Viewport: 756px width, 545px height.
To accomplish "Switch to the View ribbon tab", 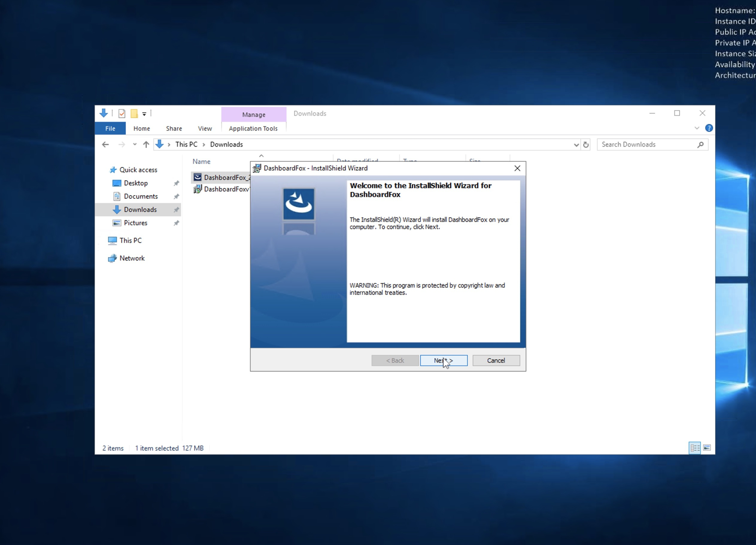I will (205, 128).
